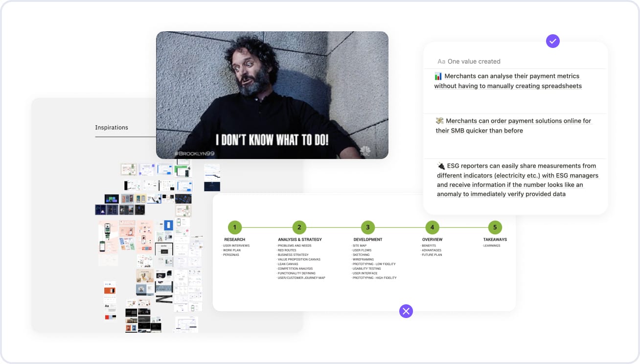Open the ESG reporters share measurements entry
This screenshot has width=640, height=364.
point(518,180)
